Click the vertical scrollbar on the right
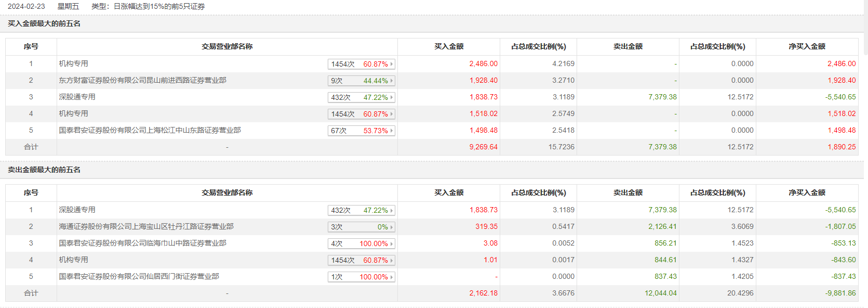This screenshot has height=308, width=868. [x=865, y=26]
